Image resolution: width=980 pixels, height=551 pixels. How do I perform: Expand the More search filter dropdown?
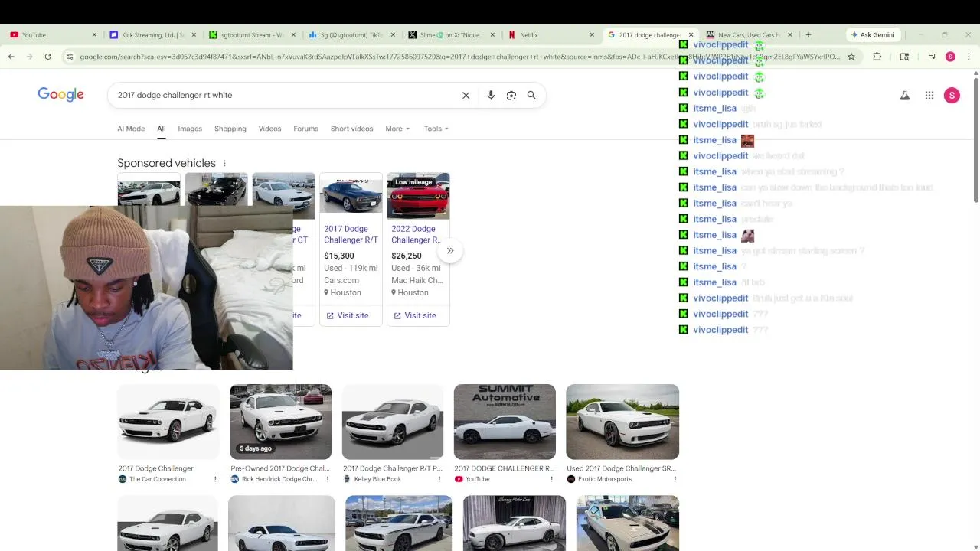tap(397, 129)
